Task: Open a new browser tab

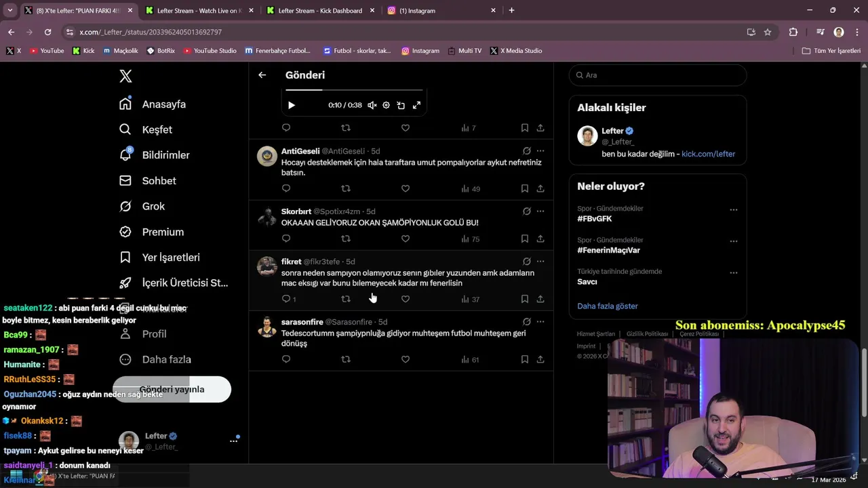Action: coord(511,10)
